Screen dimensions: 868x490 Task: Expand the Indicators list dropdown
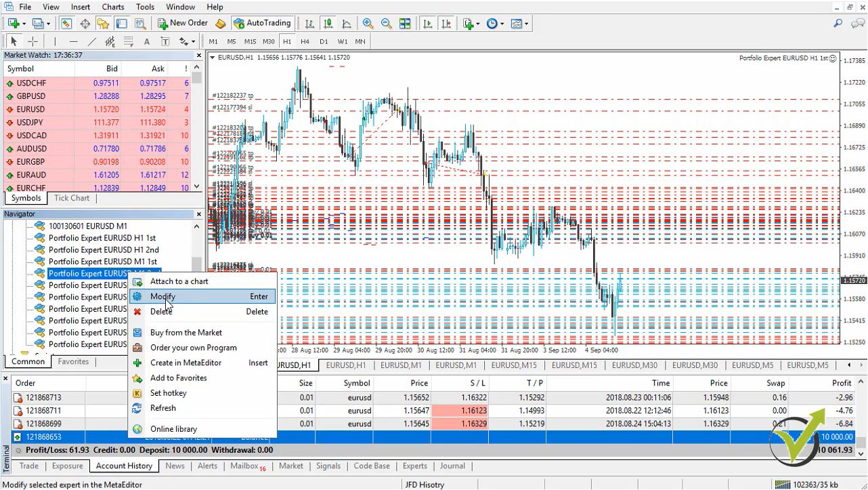(477, 24)
